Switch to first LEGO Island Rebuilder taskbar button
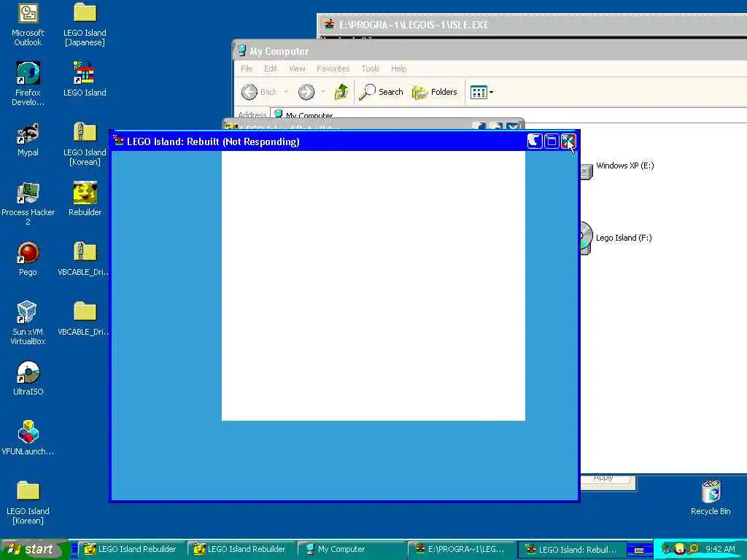This screenshot has width=747, height=560. [131, 549]
